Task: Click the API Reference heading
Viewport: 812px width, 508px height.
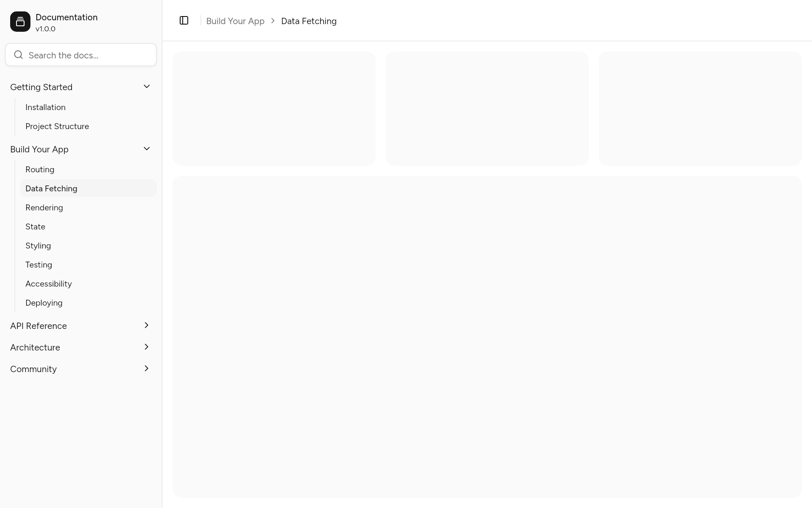Action: pos(38,326)
